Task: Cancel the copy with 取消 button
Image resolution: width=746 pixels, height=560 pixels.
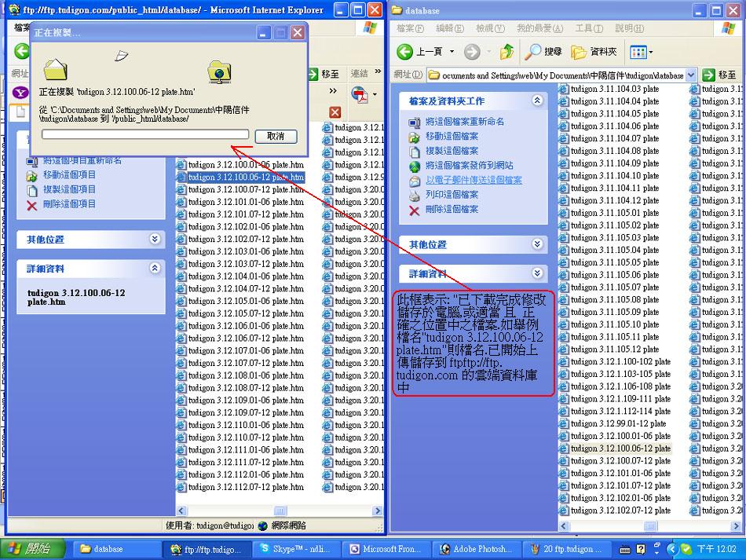Action: coord(276,136)
